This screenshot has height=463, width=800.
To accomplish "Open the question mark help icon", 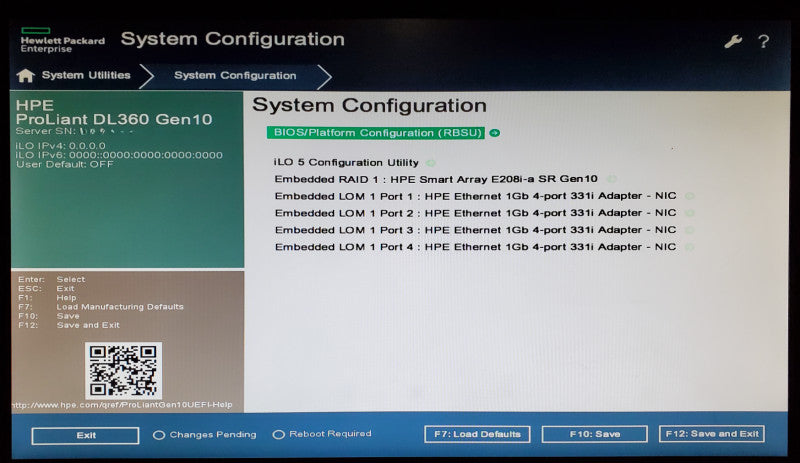I will [x=763, y=41].
